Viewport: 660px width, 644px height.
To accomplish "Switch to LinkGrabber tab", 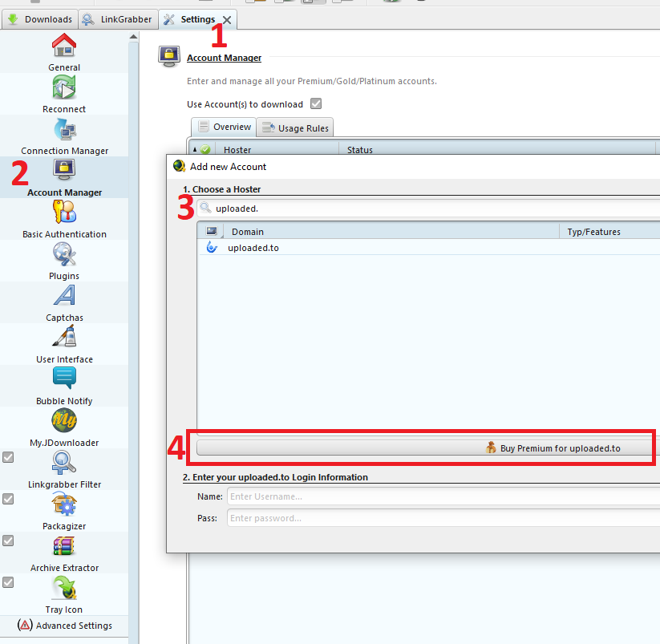I will [x=118, y=19].
